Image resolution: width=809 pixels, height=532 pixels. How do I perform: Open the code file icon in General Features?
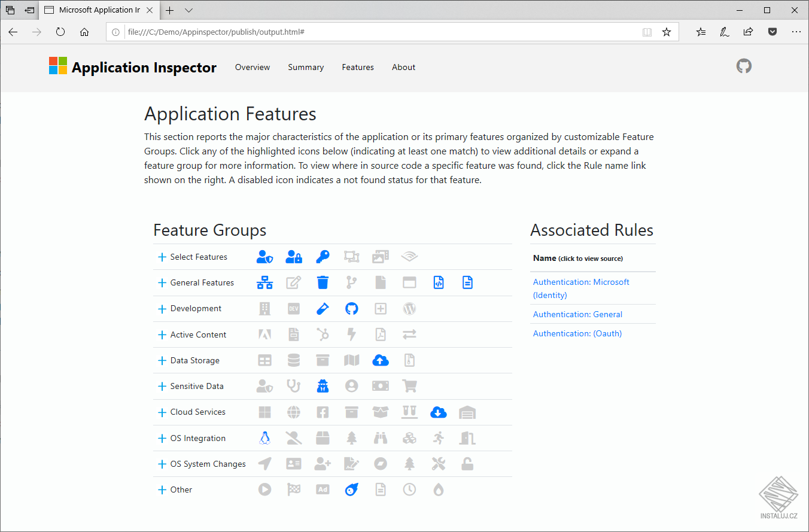[439, 282]
